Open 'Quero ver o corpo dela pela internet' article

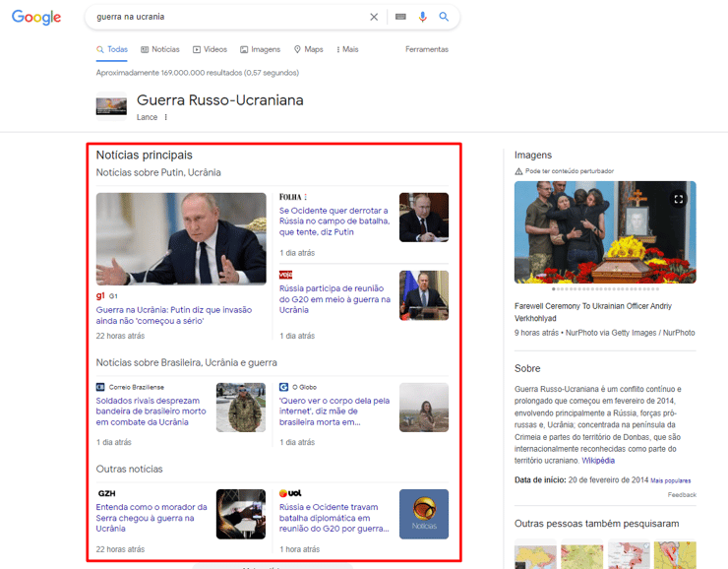pyautogui.click(x=334, y=411)
